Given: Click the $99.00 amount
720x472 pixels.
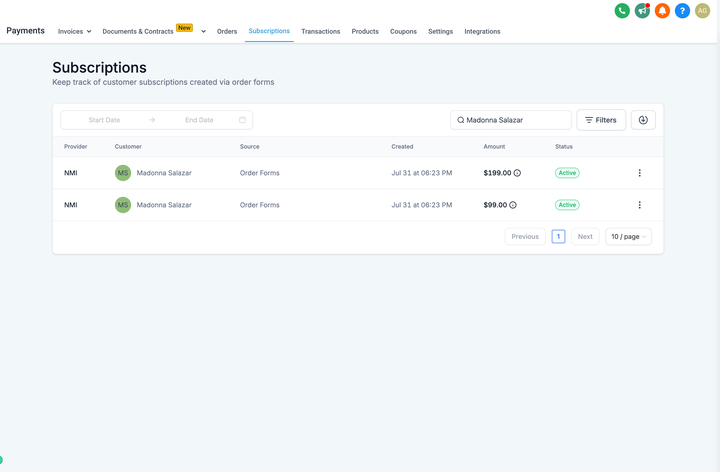Looking at the screenshot, I should click(x=495, y=205).
